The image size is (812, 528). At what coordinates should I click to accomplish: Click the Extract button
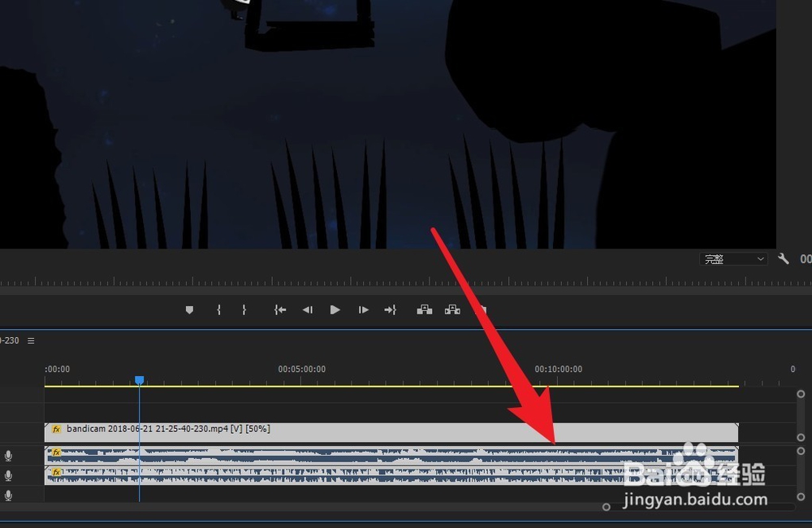(452, 309)
